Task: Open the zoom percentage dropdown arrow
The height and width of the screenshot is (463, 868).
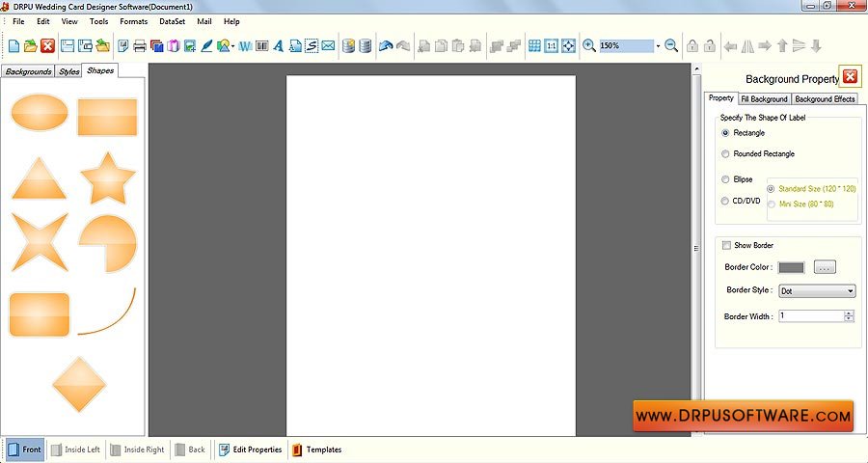Action: (x=658, y=46)
